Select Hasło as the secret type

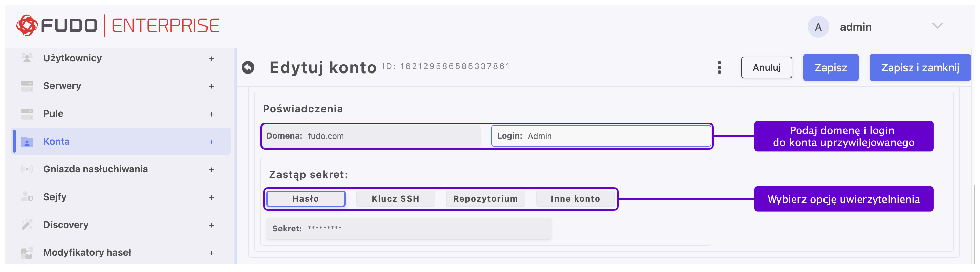click(306, 199)
